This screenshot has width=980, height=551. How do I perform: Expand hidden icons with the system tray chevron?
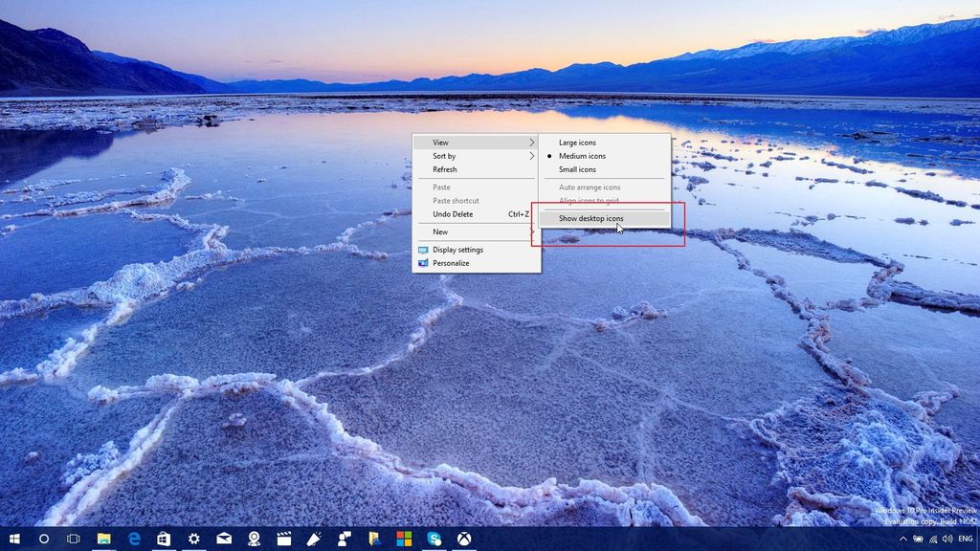coord(903,539)
